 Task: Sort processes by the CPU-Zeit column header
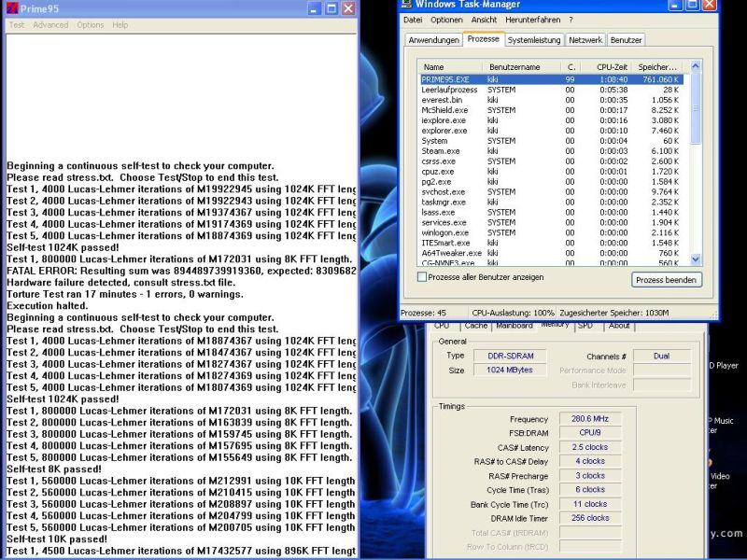tap(607, 67)
